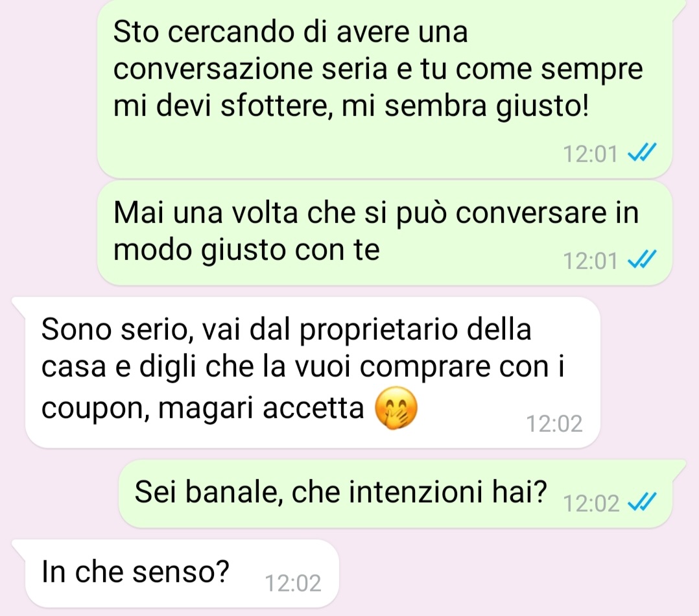
Task: Tap the face-with-hand-over-mouth emoji
Action: click(x=396, y=409)
